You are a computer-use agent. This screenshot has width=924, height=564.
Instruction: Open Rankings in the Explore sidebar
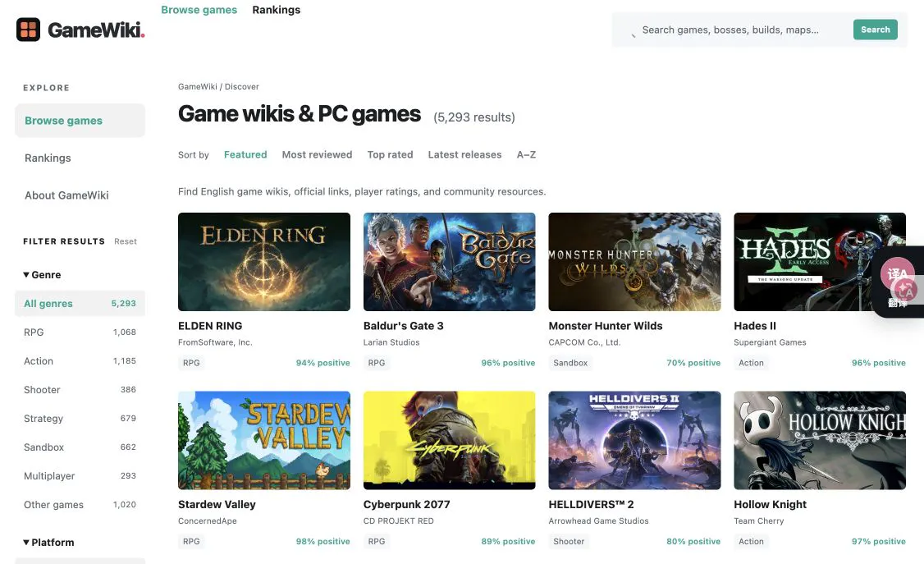click(48, 158)
